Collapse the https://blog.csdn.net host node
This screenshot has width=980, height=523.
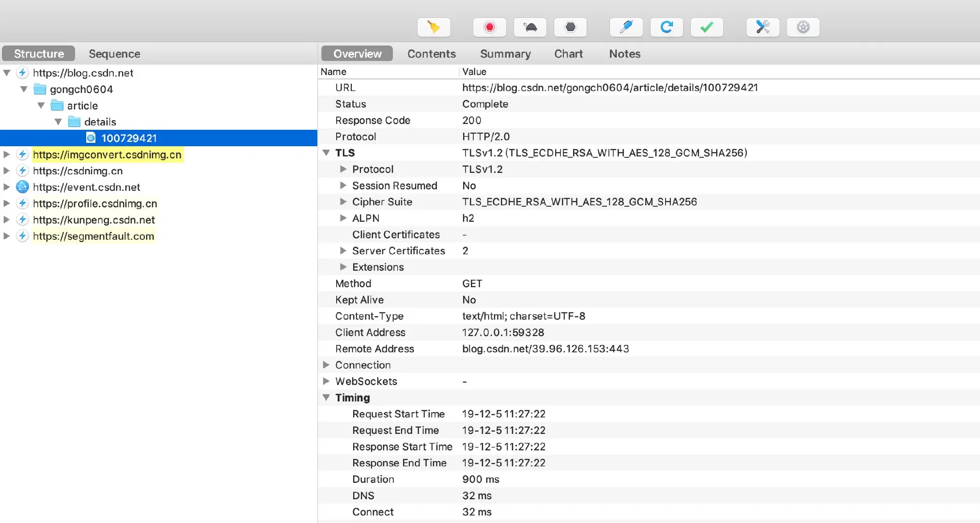[7, 73]
